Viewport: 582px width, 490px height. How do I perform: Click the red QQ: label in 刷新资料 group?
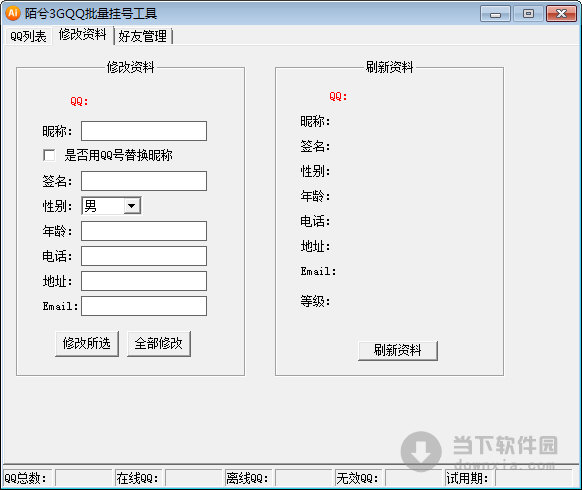coord(338,97)
